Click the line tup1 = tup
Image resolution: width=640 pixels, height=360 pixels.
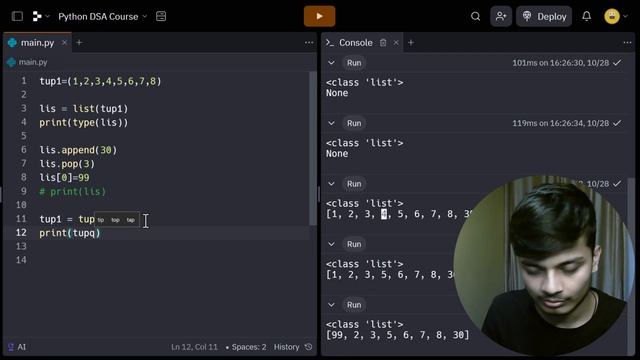tap(67, 219)
